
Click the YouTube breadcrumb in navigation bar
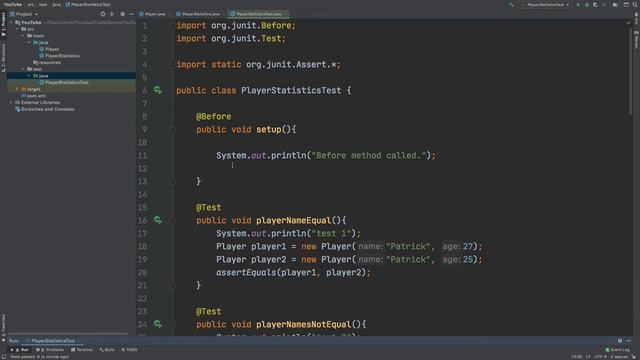pyautogui.click(x=13, y=4)
